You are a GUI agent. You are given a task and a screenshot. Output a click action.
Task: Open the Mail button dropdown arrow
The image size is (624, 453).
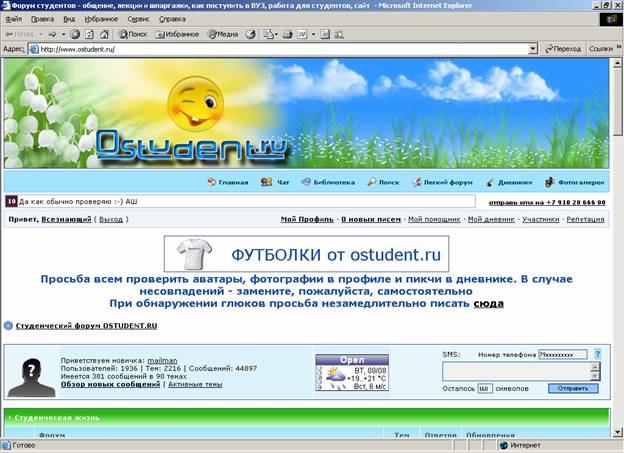(x=276, y=34)
